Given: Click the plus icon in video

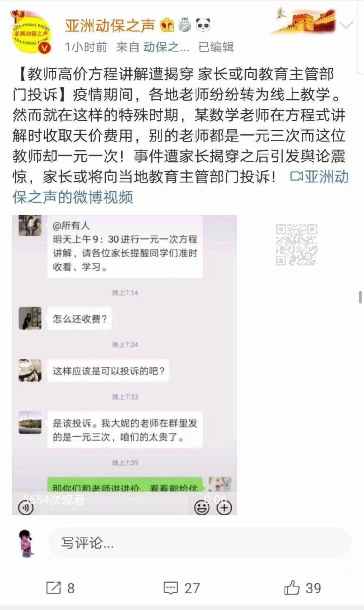Looking at the screenshot, I should point(224,508).
